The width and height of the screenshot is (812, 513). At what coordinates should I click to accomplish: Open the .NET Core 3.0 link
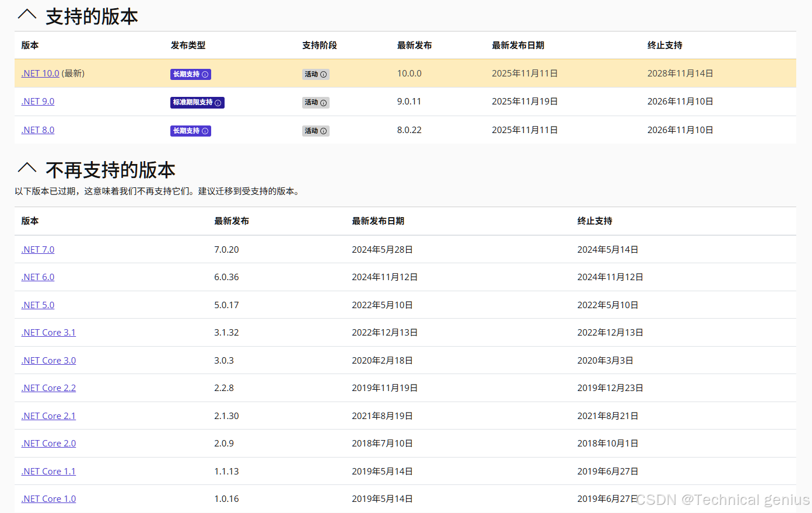(x=48, y=361)
